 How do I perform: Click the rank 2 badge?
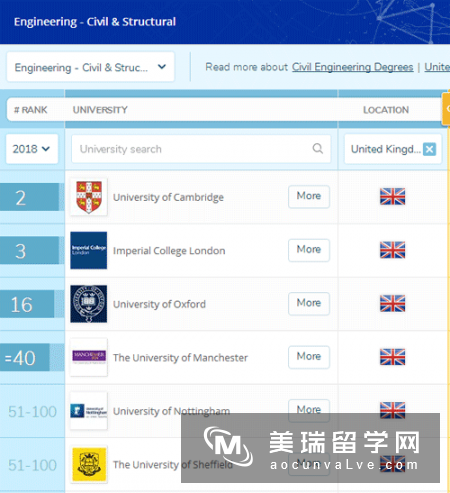[x=30, y=197]
